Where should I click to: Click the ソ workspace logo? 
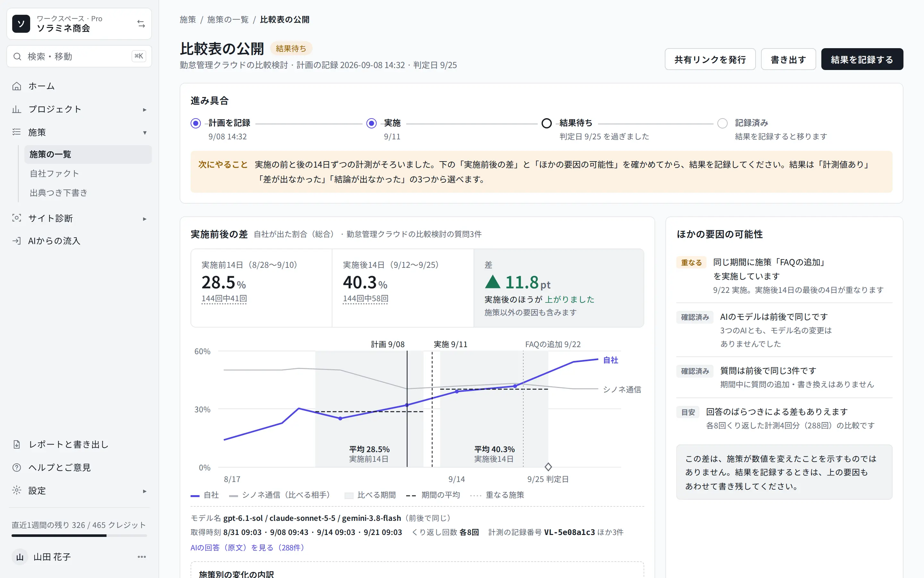click(x=21, y=24)
